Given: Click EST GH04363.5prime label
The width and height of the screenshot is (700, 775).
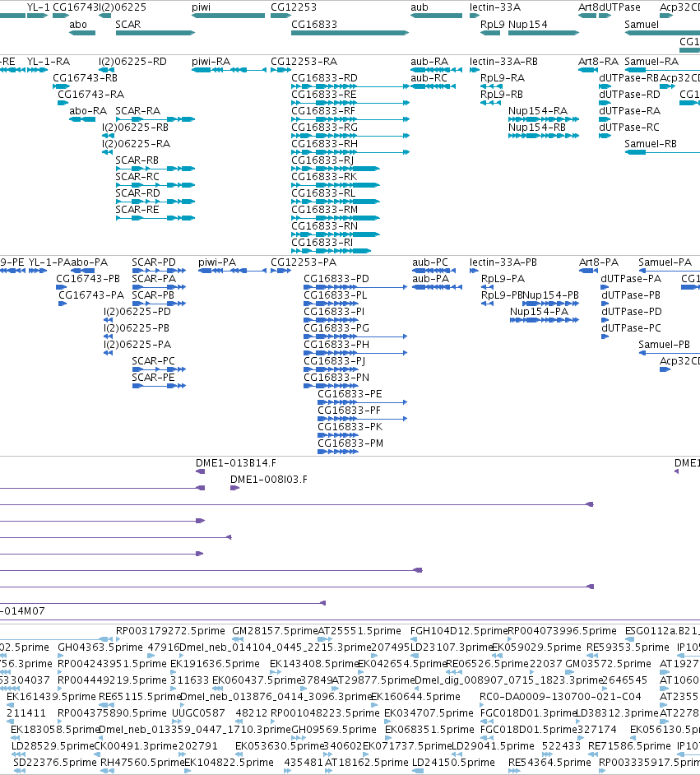Looking at the screenshot, I should 100,647.
